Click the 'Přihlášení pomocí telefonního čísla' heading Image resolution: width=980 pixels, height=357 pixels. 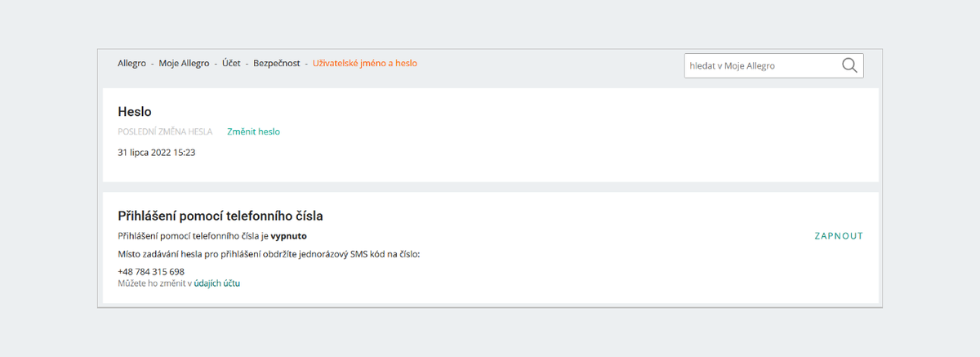click(x=220, y=216)
